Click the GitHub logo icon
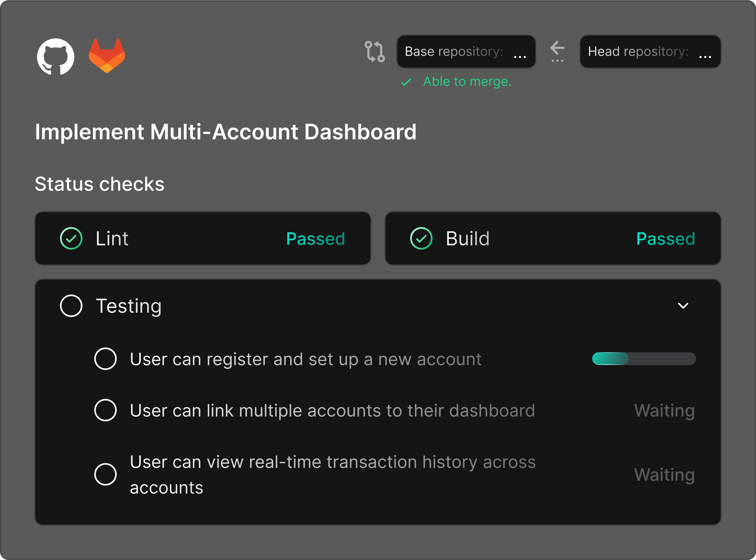The height and width of the screenshot is (560, 756). [56, 56]
